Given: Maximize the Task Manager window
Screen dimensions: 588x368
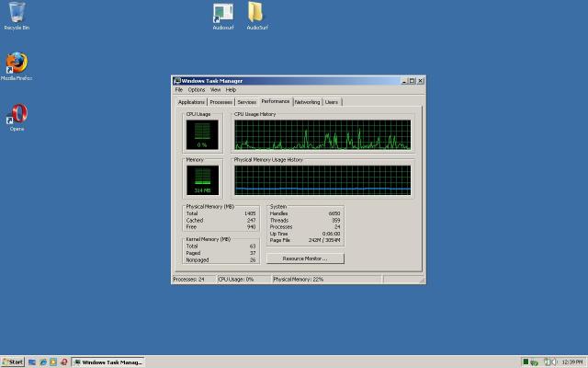Looking at the screenshot, I should coord(412,81).
